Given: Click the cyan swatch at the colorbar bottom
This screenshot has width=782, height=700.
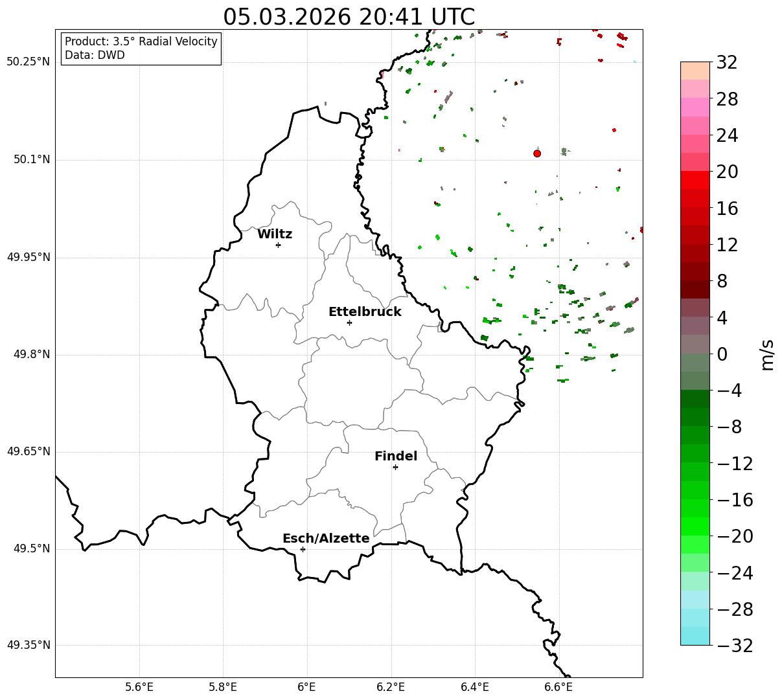Looking at the screenshot, I should (695, 636).
